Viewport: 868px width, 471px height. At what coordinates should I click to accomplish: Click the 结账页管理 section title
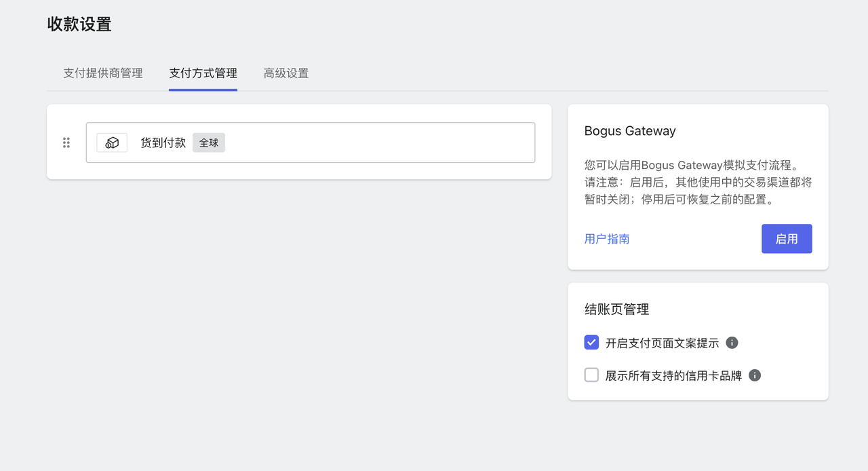pyautogui.click(x=617, y=309)
